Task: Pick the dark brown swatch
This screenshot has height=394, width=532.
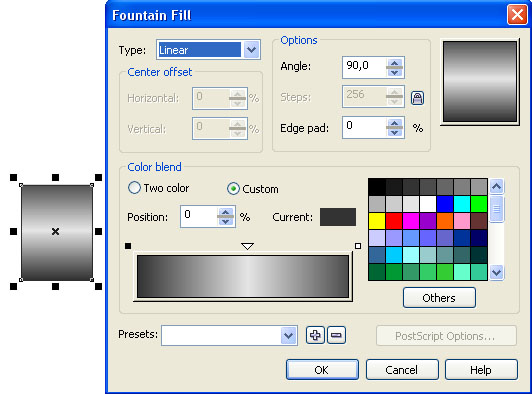Action: (479, 221)
